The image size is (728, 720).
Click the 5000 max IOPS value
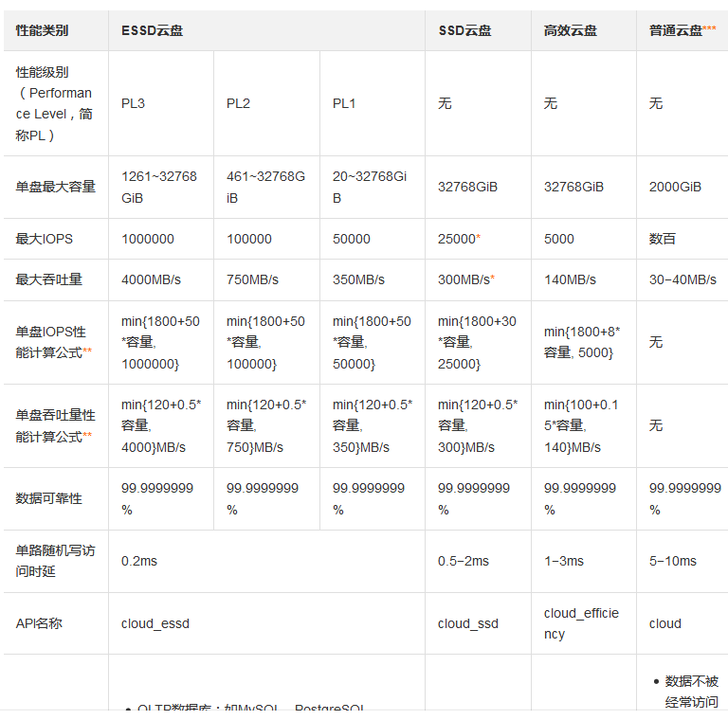(559, 239)
